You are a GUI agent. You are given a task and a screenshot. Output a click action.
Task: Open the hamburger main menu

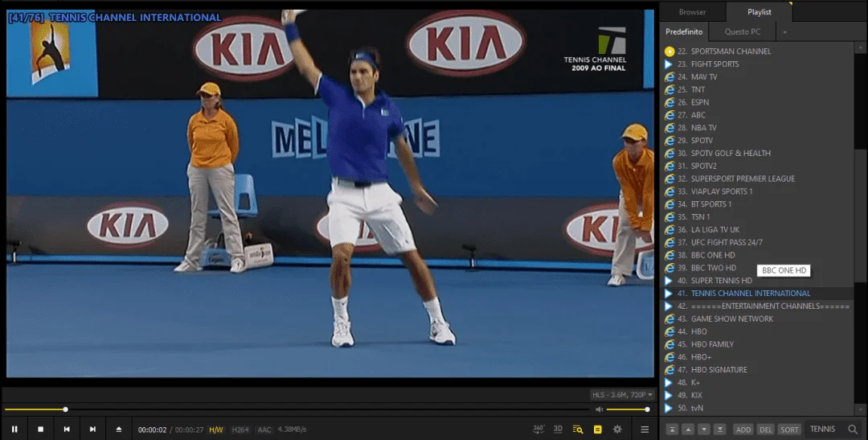[645, 429]
